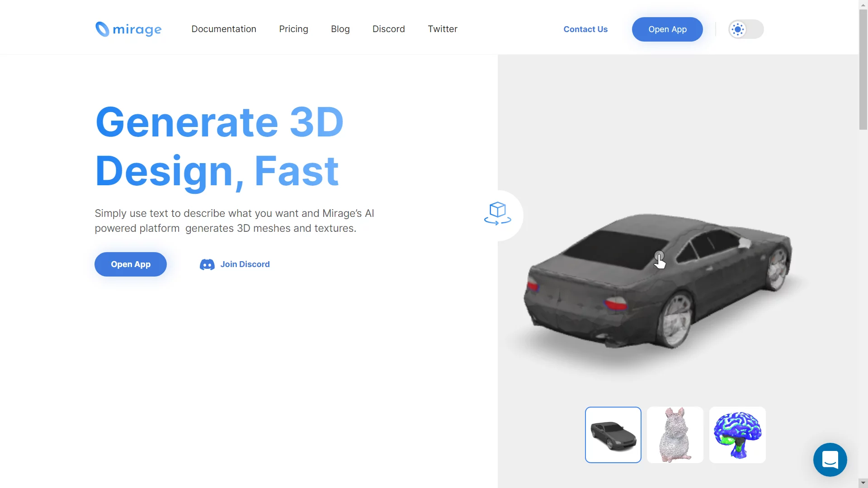Click the Blog navigation link
The image size is (868, 488).
[340, 28]
